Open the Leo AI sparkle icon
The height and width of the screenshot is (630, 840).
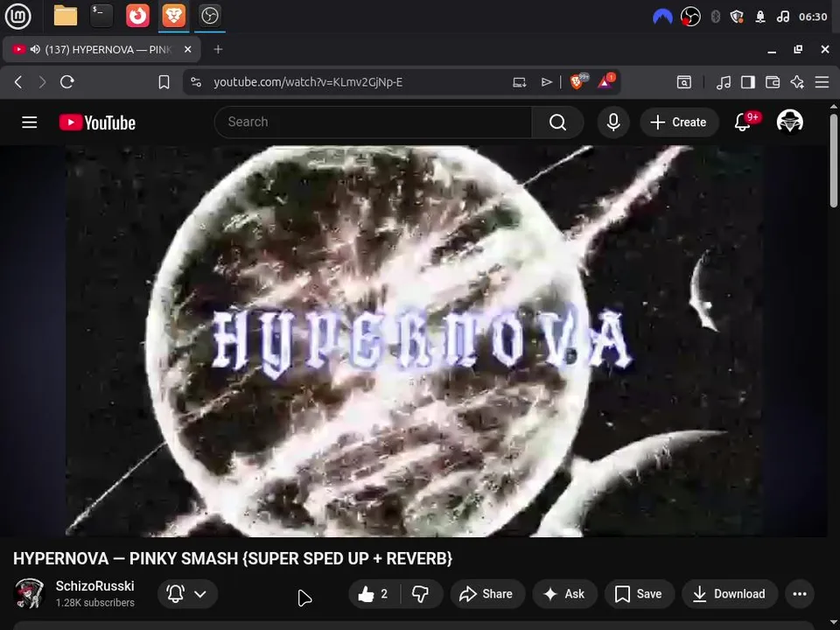pyautogui.click(x=797, y=82)
